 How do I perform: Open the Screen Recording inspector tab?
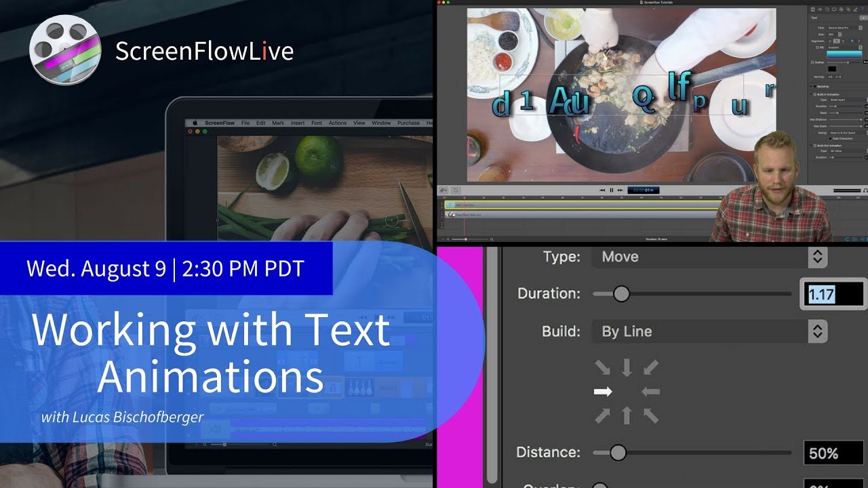tap(834, 9)
